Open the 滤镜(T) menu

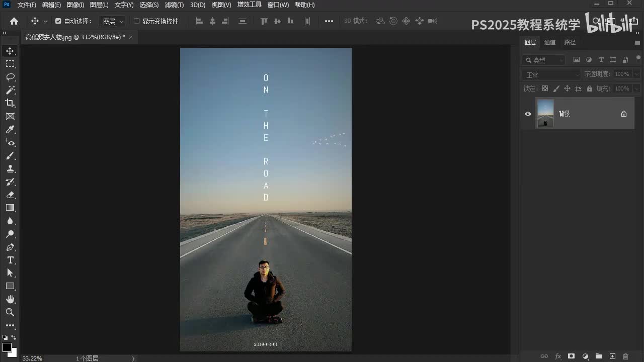tap(174, 5)
